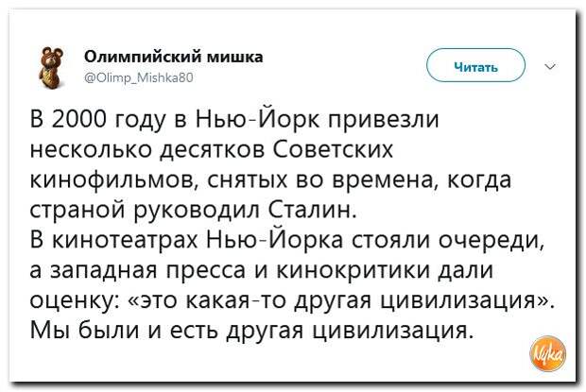The height and width of the screenshot is (392, 586).
Task: Click the word "оценку:" in the tweet
Action: pos(74,300)
